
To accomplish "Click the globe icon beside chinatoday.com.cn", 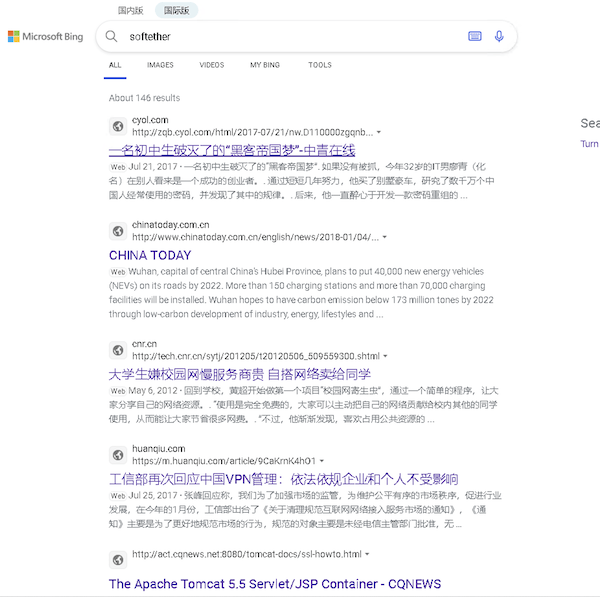I will 118,231.
